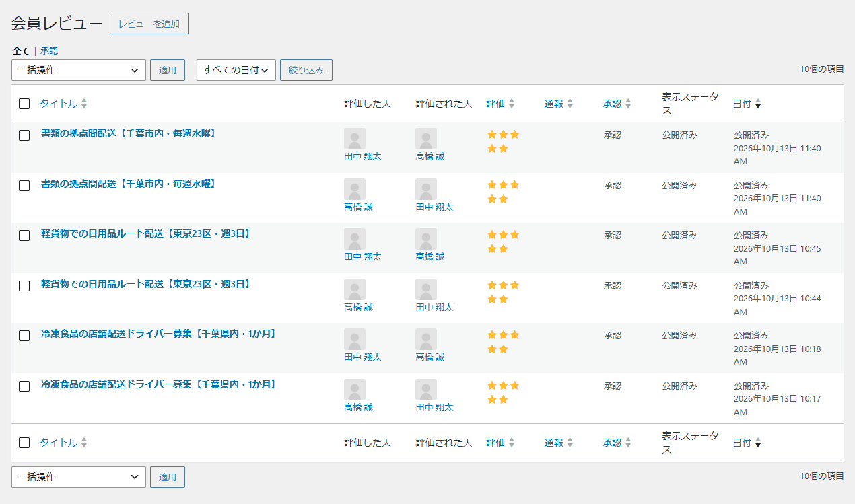Click descending arrow beside 日付 in table footer

coord(758,443)
